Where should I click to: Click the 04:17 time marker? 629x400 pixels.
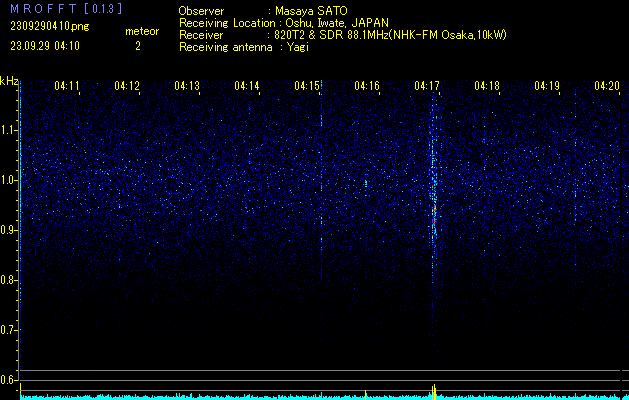pyautogui.click(x=427, y=86)
